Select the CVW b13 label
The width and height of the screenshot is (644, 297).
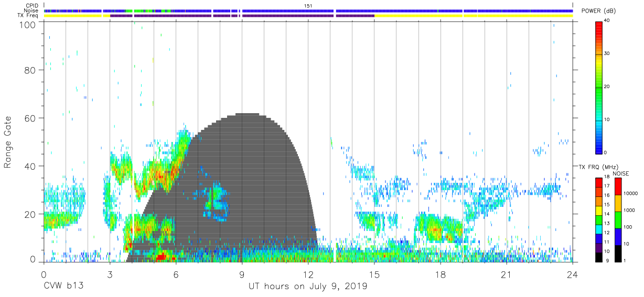[63, 287]
